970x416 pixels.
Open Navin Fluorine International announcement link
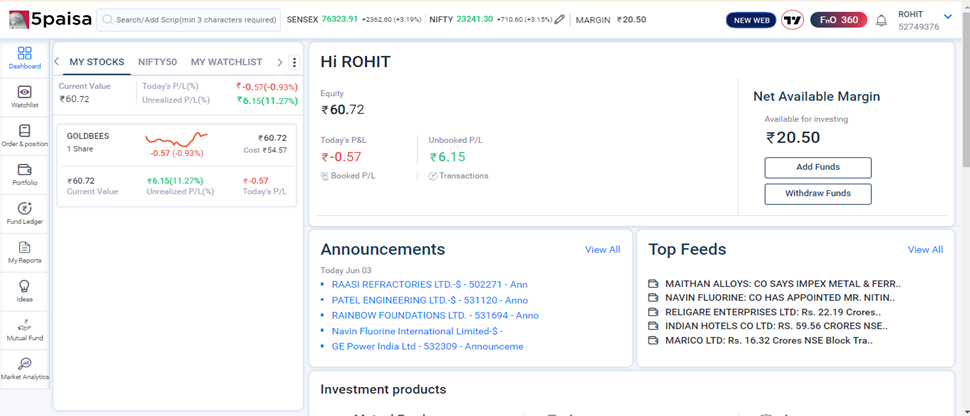pos(417,331)
